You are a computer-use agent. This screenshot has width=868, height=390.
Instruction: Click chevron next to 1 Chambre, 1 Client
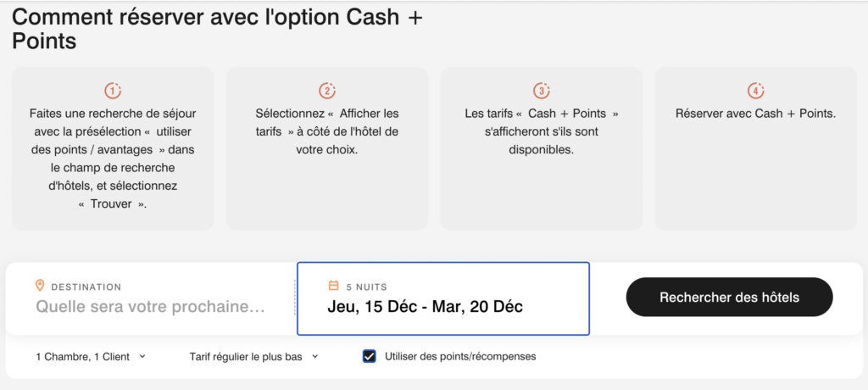(142, 357)
